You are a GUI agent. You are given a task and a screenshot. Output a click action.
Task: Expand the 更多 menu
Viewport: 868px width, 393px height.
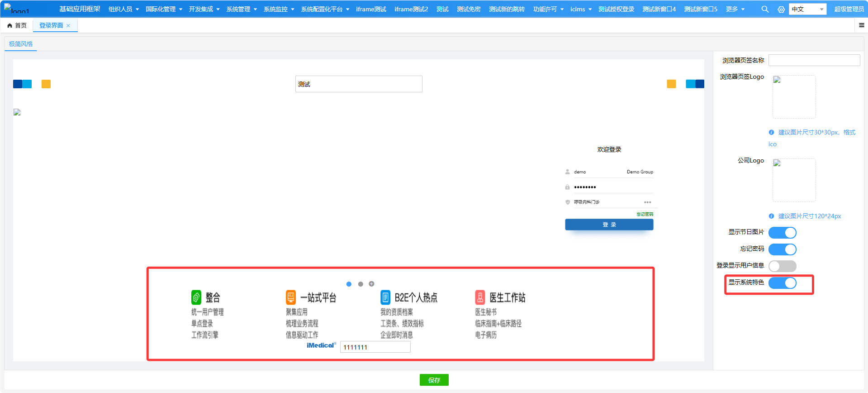[735, 9]
